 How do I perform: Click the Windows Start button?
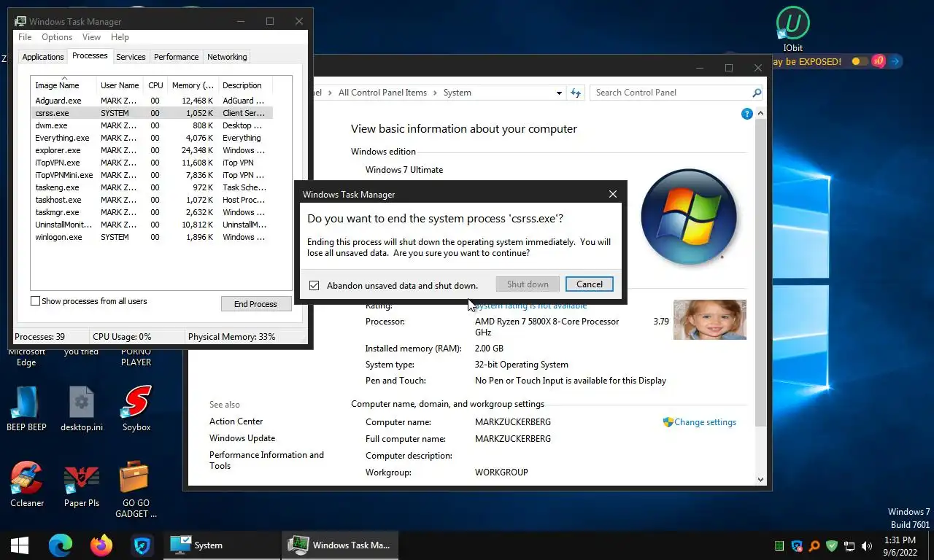click(x=20, y=545)
